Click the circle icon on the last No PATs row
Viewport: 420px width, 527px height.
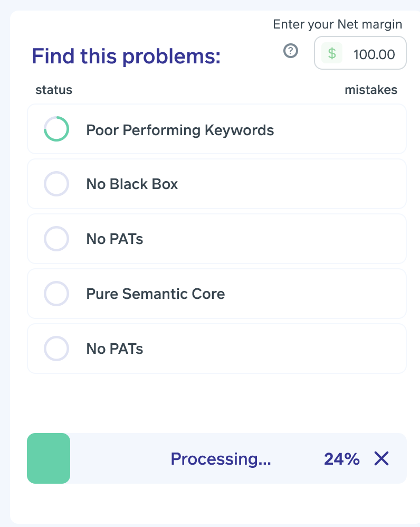tap(56, 349)
